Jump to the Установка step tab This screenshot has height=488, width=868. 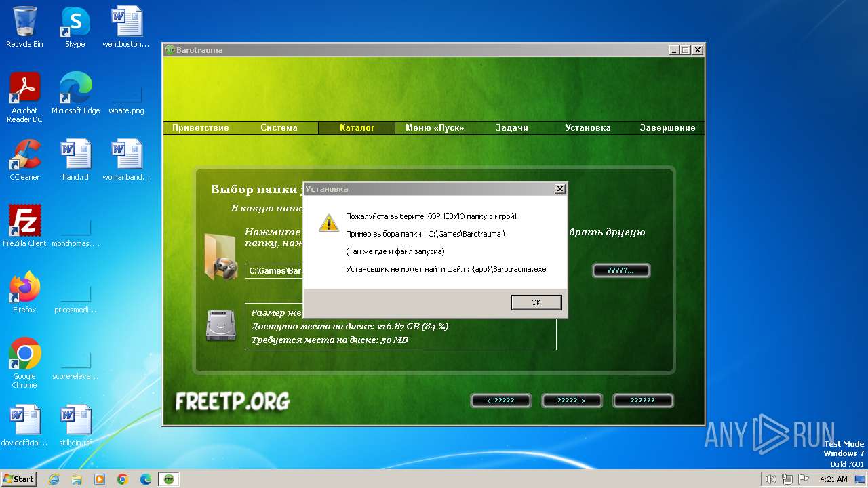pos(588,128)
